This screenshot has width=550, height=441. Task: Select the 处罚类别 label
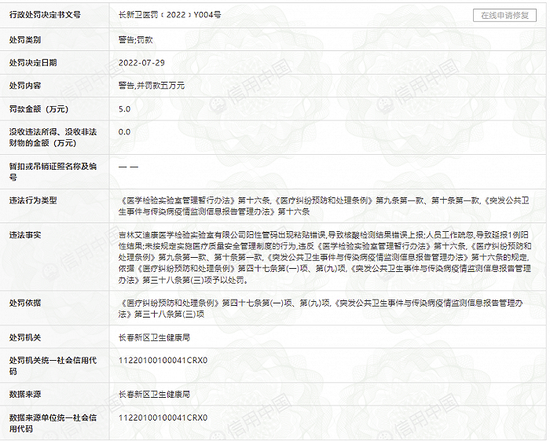25,40
